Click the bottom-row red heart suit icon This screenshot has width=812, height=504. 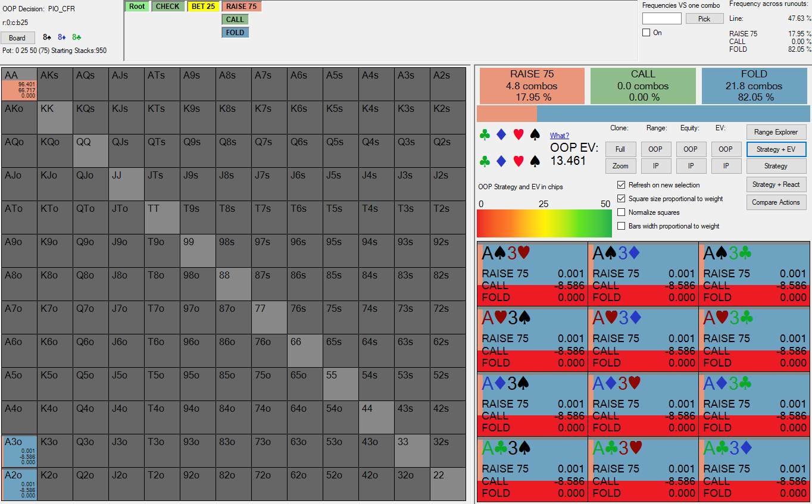coord(519,161)
